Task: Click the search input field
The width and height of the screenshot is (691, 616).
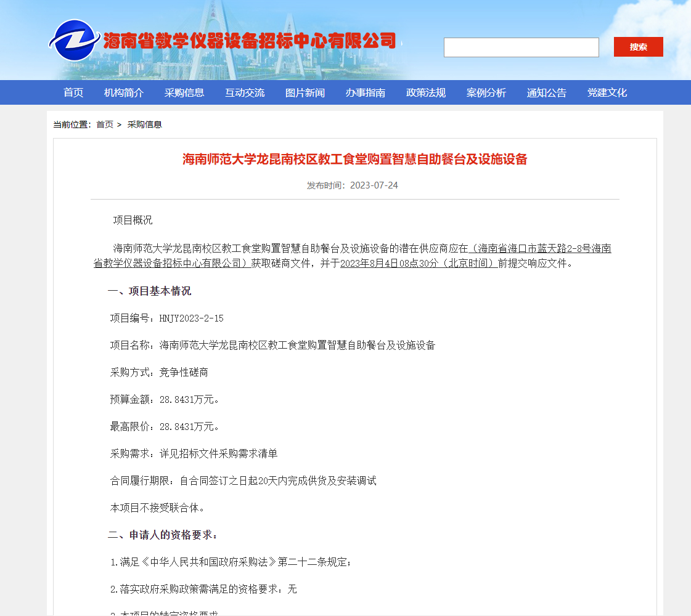Action: pyautogui.click(x=521, y=47)
